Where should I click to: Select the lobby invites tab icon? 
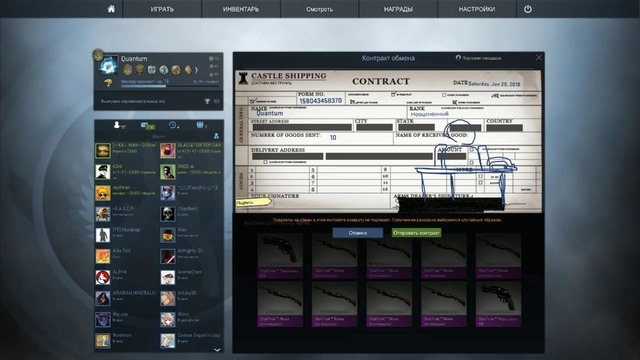(201, 125)
